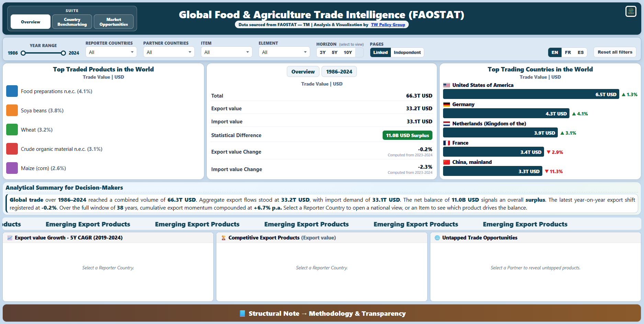Click the Netherlands 3.9T USD bar
Image resolution: width=644 pixels, height=324 pixels.
coord(500,133)
